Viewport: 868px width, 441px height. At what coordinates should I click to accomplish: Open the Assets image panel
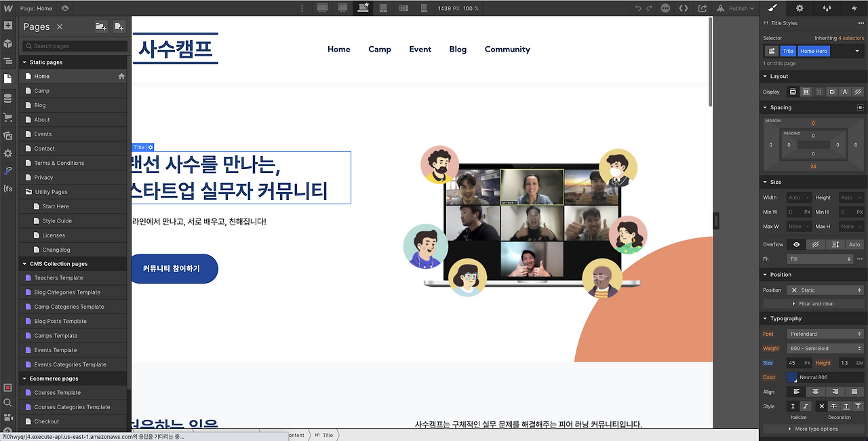[8, 135]
